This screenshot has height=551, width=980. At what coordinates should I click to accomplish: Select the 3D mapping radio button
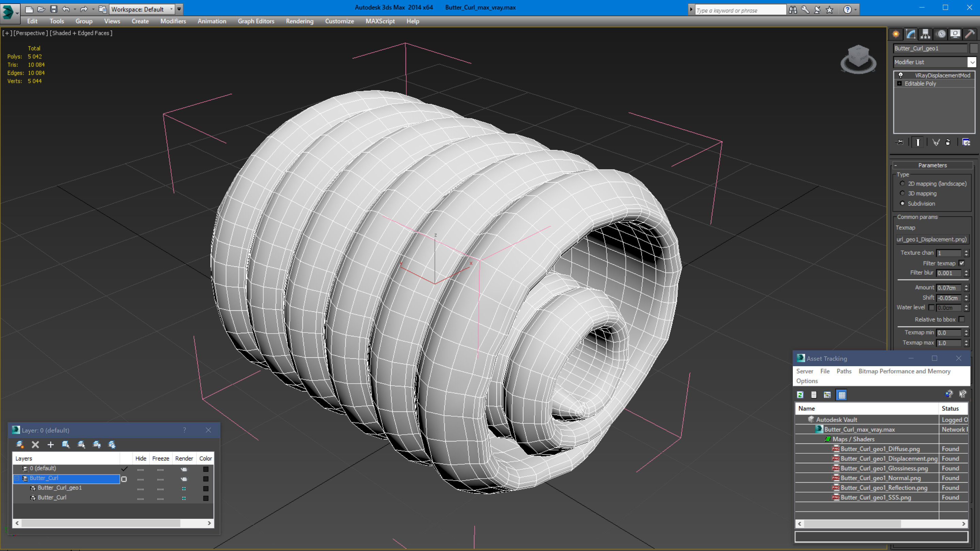pos(902,193)
